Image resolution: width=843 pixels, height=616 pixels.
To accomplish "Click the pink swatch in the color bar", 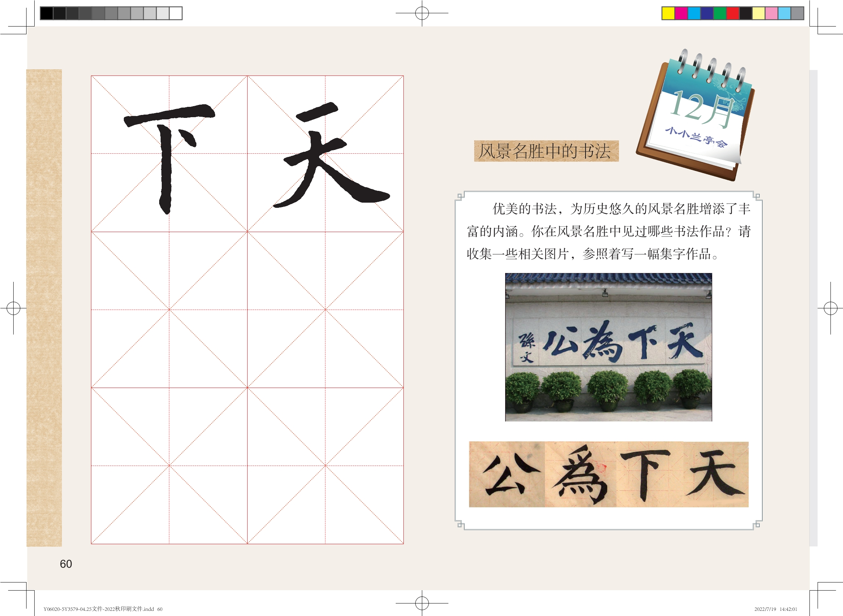I will point(772,13).
